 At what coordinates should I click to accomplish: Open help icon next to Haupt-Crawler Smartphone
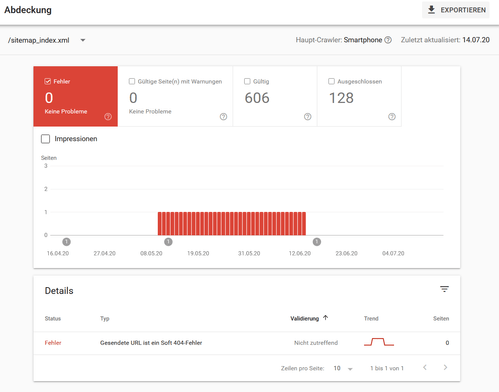pyautogui.click(x=388, y=40)
